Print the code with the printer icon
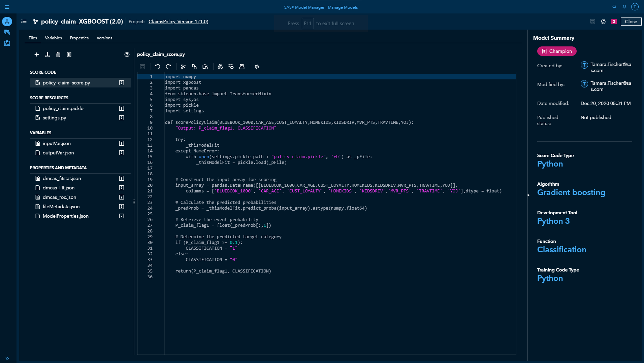The width and height of the screenshot is (644, 363). (242, 67)
